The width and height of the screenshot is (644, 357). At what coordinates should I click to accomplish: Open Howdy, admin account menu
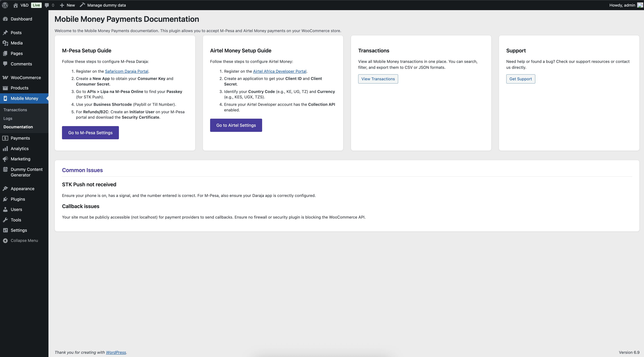pyautogui.click(x=622, y=5)
